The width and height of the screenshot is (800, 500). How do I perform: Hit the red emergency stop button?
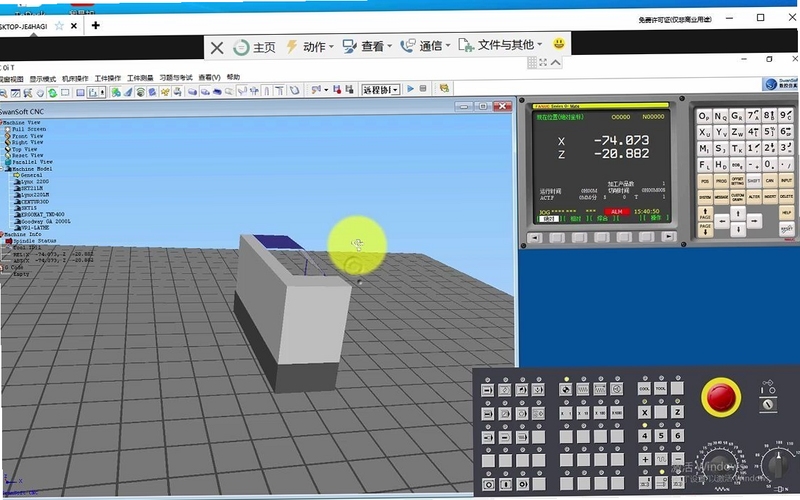coord(720,397)
